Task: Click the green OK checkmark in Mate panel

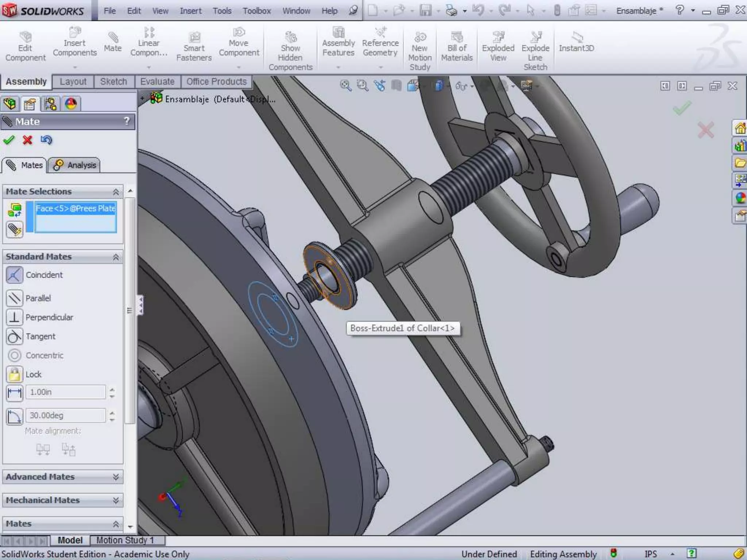Action: (x=9, y=140)
